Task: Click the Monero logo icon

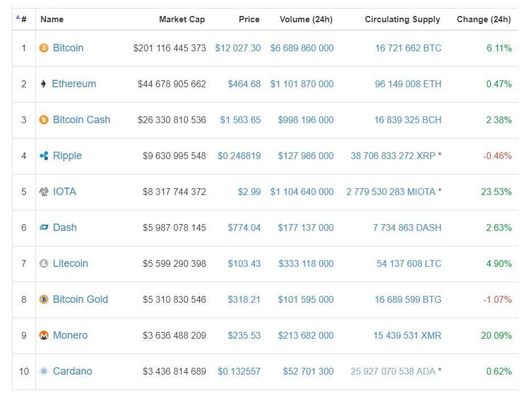Action: point(44,336)
